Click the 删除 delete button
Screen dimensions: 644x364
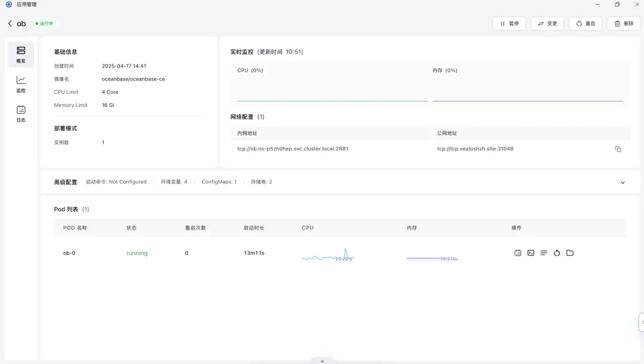click(x=623, y=23)
